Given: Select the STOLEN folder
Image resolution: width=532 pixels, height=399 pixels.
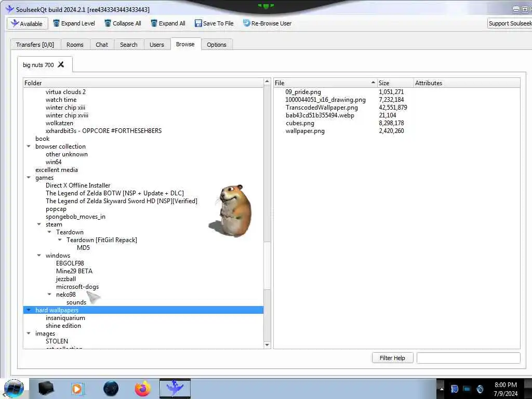Looking at the screenshot, I should [x=57, y=341].
